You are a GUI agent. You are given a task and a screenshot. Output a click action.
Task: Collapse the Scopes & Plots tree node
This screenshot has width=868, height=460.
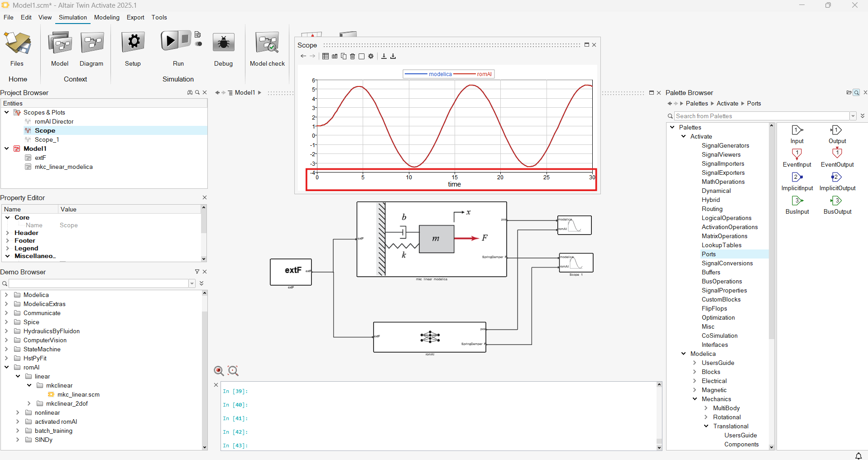[x=7, y=112]
